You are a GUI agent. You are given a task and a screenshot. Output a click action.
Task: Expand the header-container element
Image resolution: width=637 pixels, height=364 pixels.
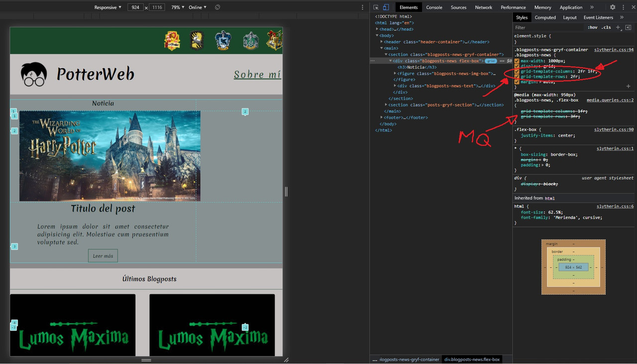click(382, 42)
